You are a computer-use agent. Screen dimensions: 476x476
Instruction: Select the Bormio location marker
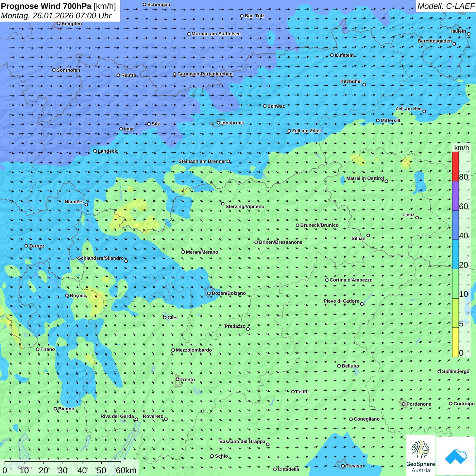(x=67, y=295)
